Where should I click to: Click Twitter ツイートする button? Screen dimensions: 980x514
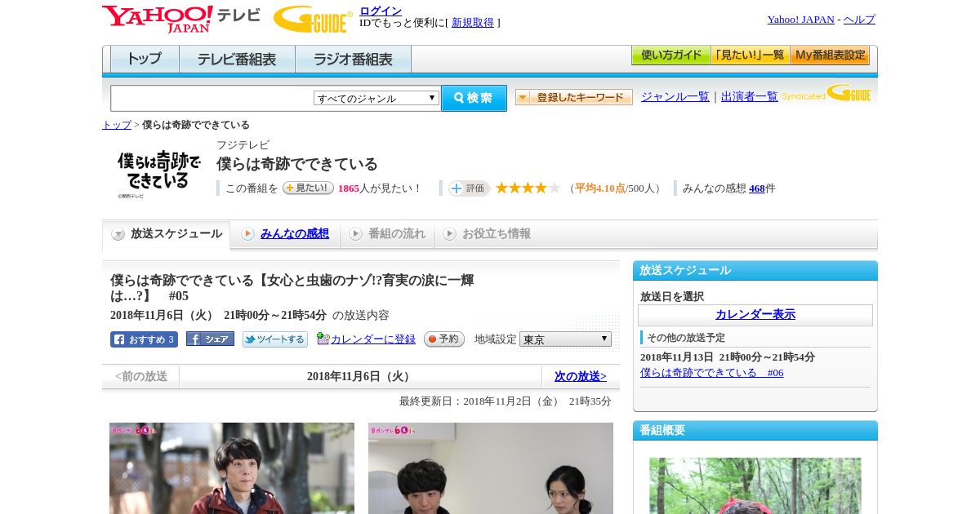tap(275, 339)
